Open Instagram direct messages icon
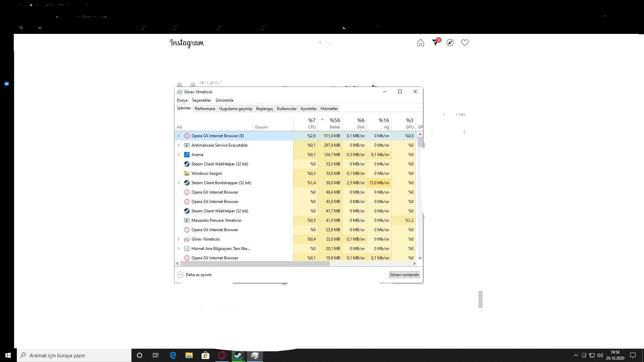 [435, 42]
